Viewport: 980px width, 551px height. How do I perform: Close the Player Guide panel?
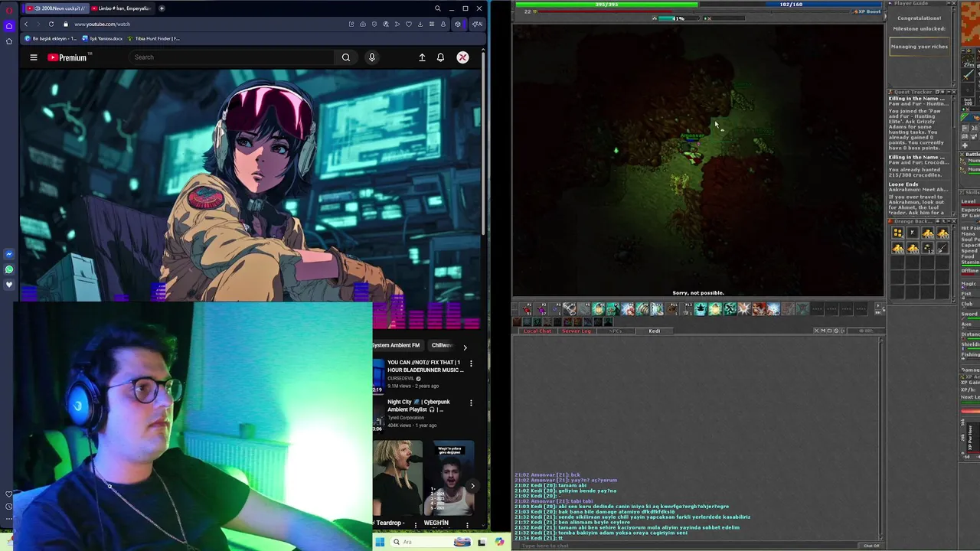(x=952, y=4)
